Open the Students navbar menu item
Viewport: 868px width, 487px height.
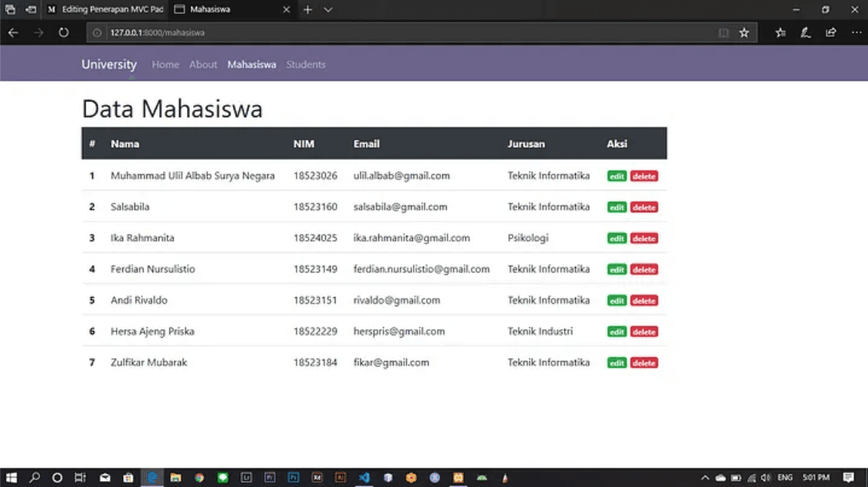click(x=306, y=65)
